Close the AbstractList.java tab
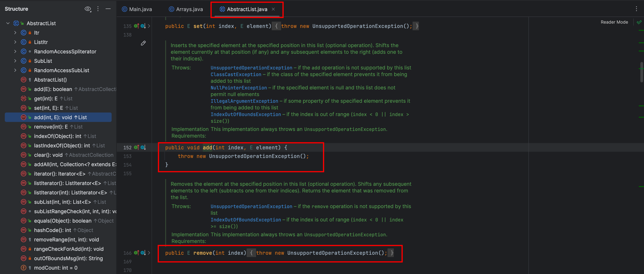 tap(273, 9)
